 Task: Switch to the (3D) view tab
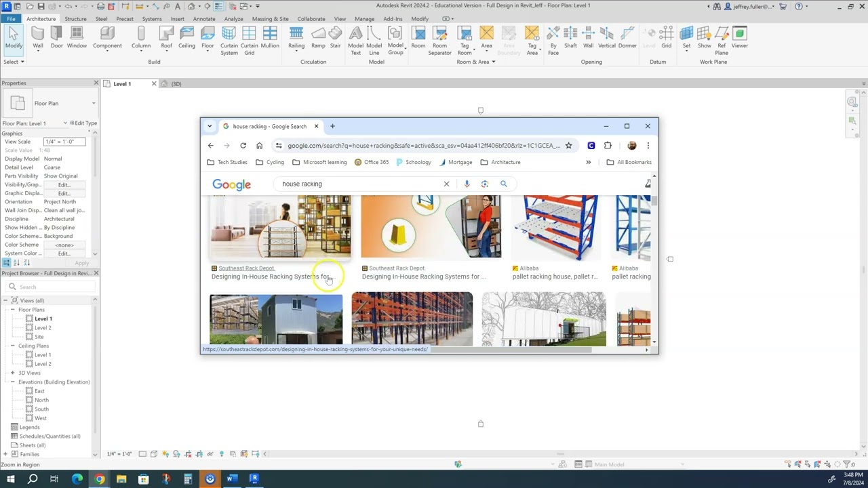176,84
